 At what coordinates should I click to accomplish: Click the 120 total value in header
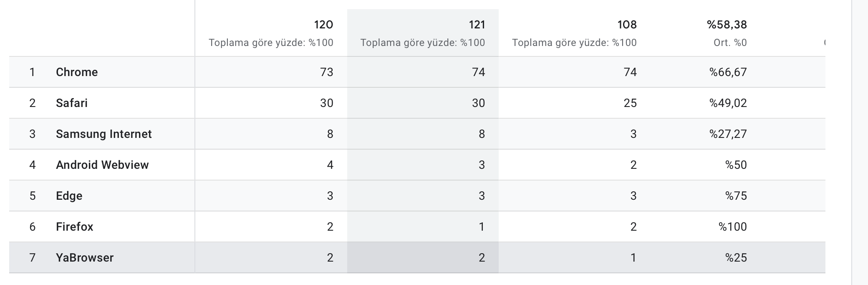323,25
